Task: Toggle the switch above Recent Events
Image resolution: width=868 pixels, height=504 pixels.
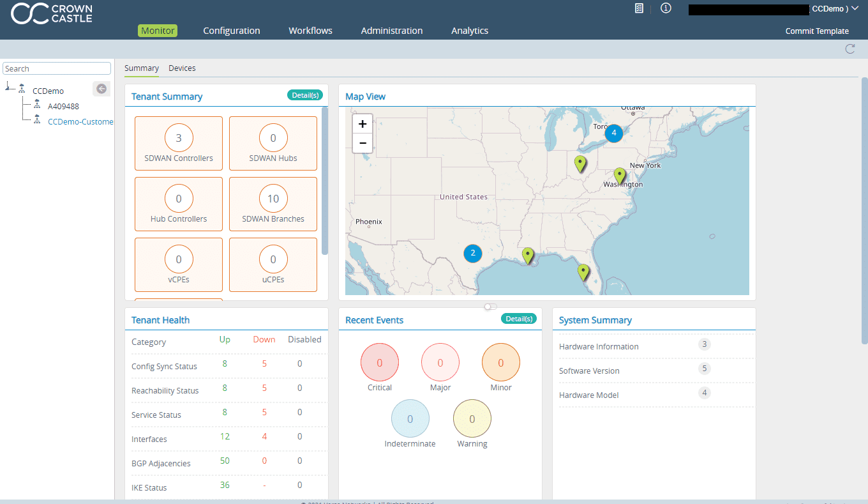Action: [490, 307]
